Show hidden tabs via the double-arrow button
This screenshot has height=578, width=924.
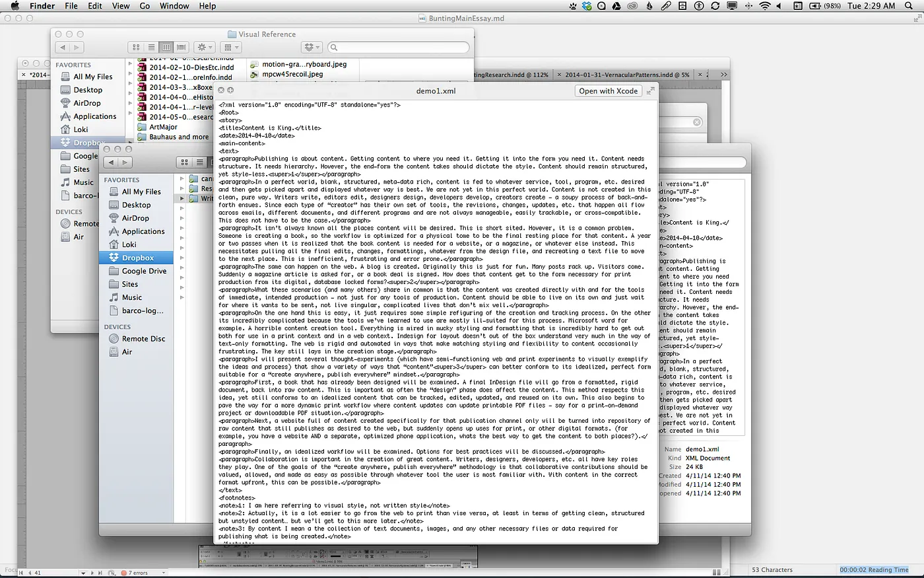pyautogui.click(x=723, y=75)
